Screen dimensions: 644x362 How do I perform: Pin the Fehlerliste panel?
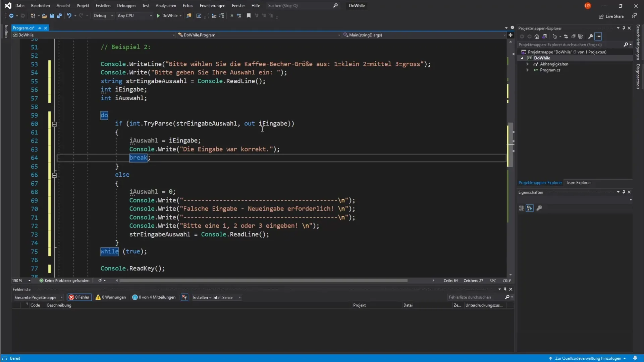(505, 289)
